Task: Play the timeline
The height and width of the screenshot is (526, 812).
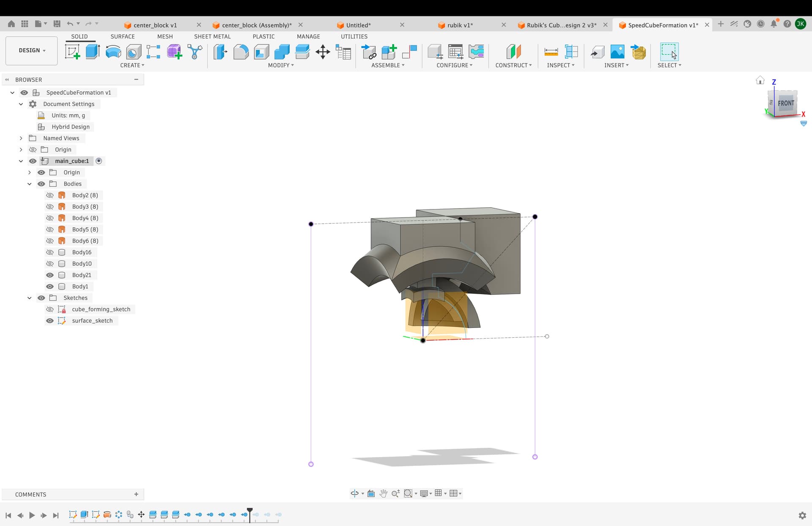Action: tap(32, 515)
